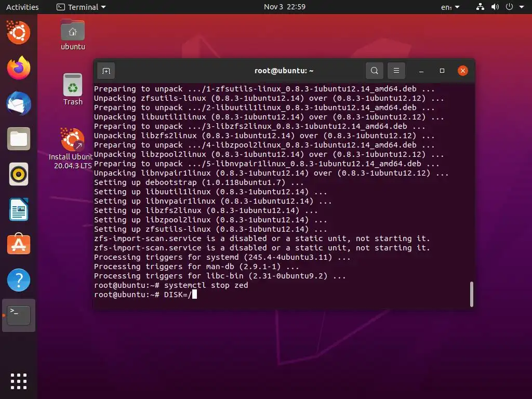
Task: Select the Terminal icon in the dock
Action: (x=19, y=315)
